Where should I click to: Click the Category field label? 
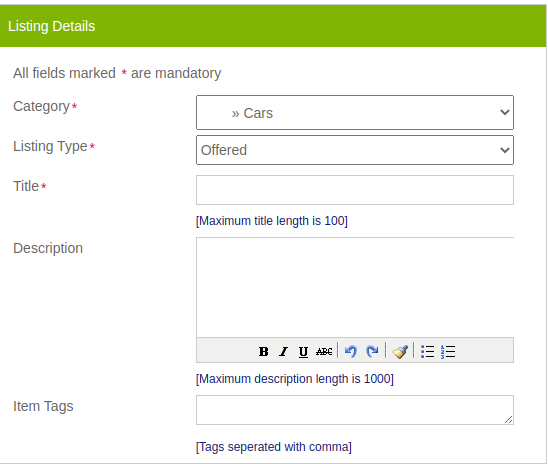click(42, 106)
